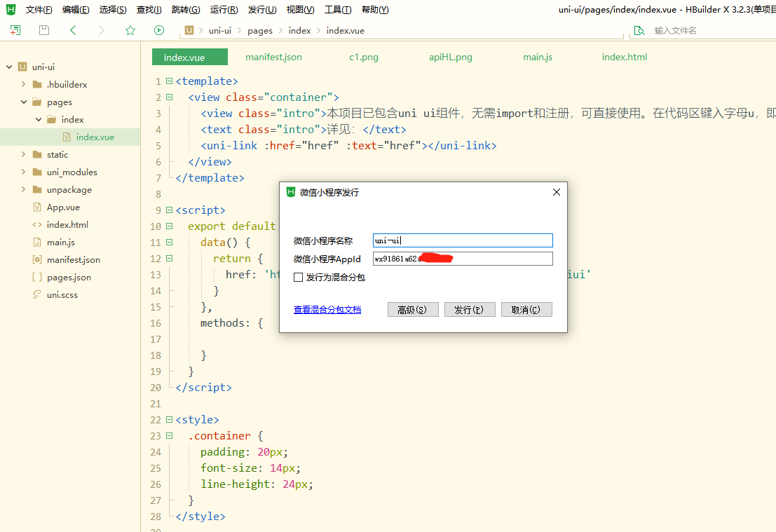
Task: Select pages.json in the project tree
Action: tap(70, 277)
